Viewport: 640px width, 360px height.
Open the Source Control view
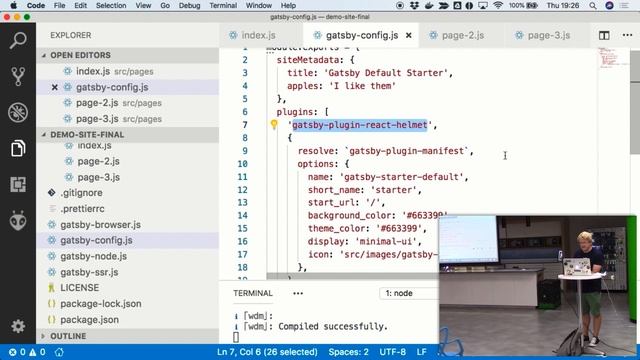pos(18,76)
